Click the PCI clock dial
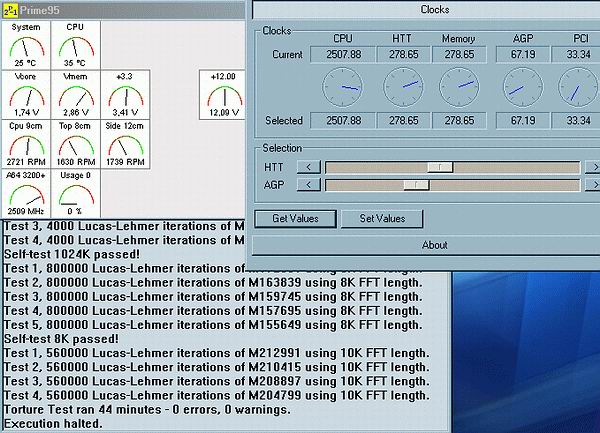This screenshot has width=600, height=433. 578,88
